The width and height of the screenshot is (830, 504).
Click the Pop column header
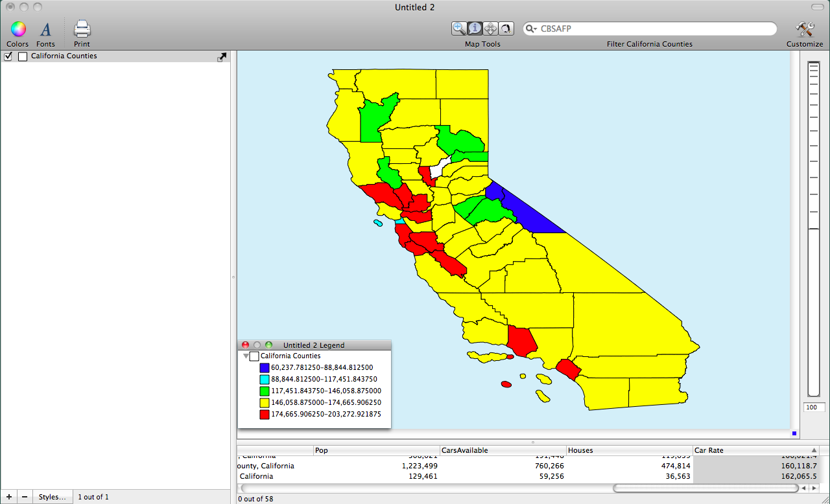point(375,450)
